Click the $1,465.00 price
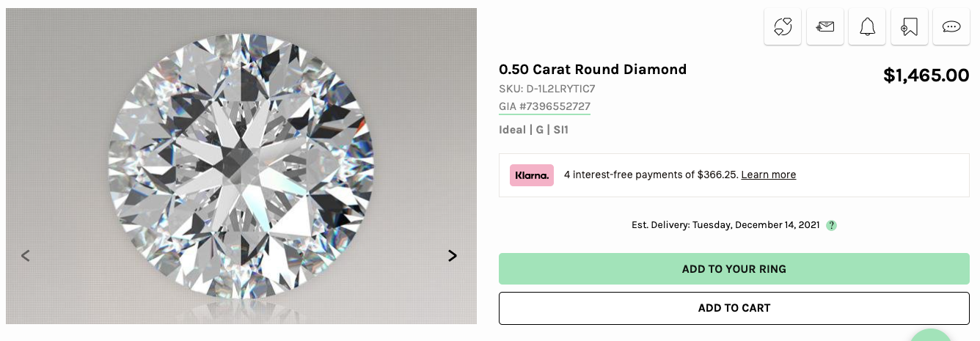The image size is (980, 341). click(926, 75)
